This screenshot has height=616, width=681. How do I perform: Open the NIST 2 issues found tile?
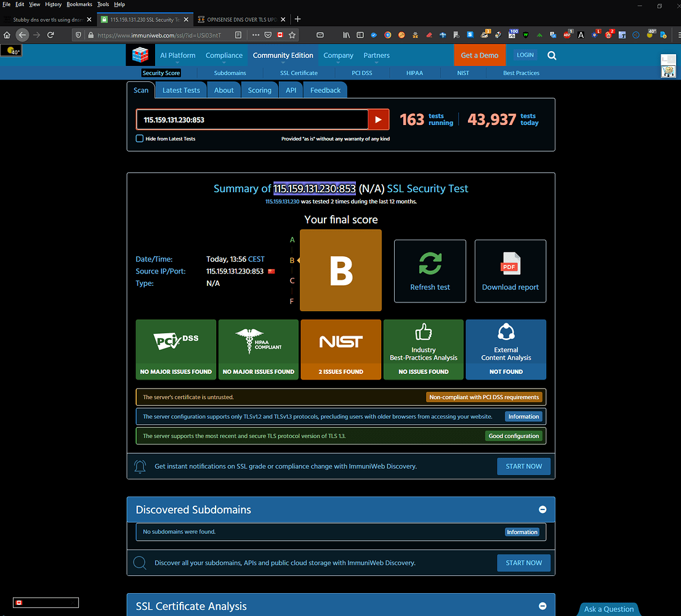point(341,350)
